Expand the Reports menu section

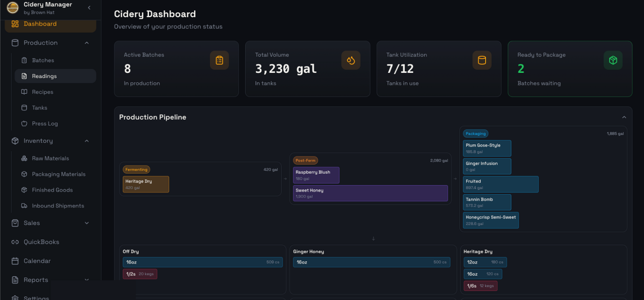tap(87, 280)
